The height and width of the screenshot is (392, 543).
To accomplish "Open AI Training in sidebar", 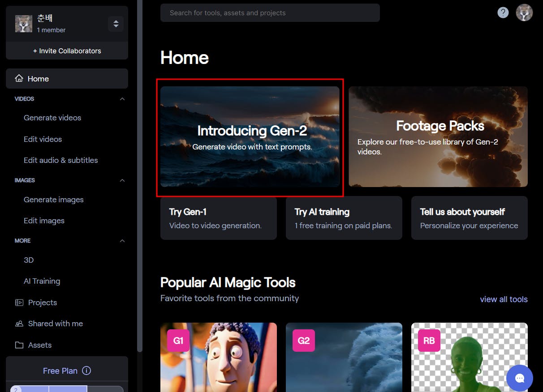I will point(42,281).
